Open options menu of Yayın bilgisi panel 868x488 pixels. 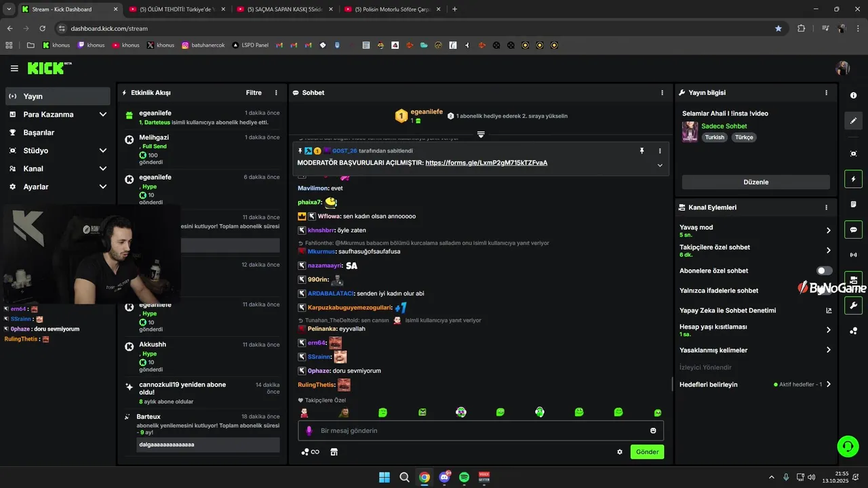click(826, 93)
